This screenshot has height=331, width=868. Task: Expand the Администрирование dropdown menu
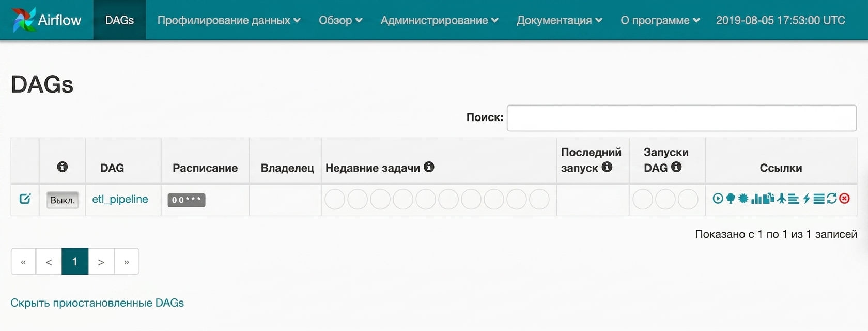click(x=440, y=20)
